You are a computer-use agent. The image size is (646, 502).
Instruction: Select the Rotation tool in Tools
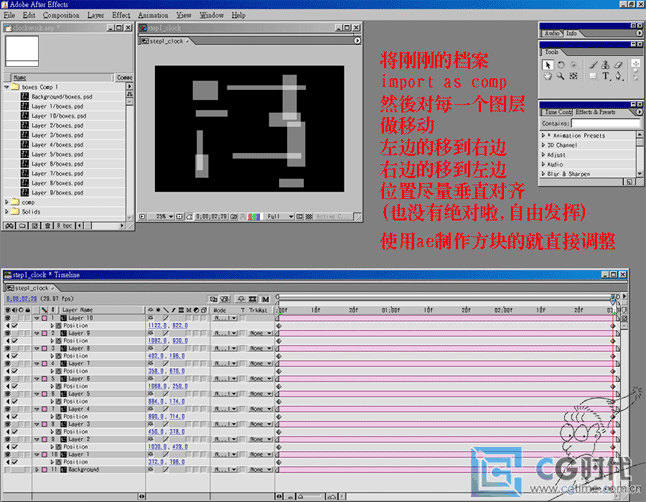[561, 65]
